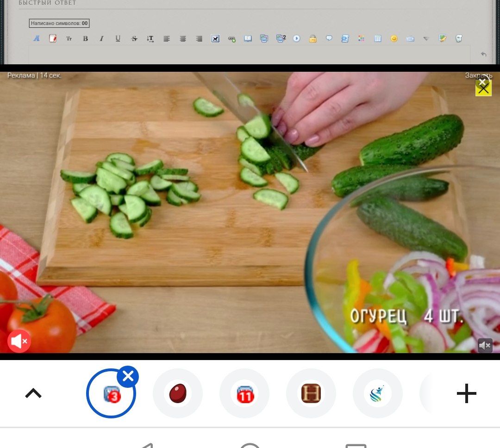Toggle italic formatting
The image size is (500, 448).
click(101, 38)
